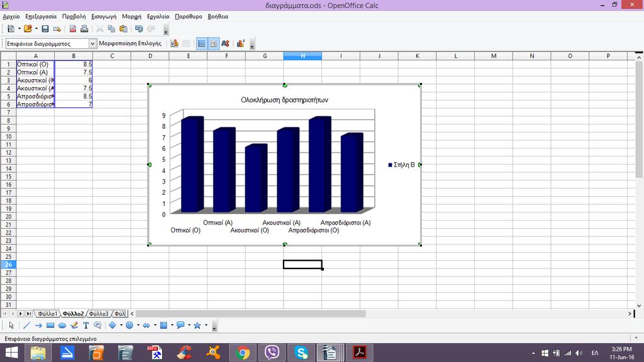This screenshot has width=644, height=362.
Task: Choose the Select arrow drawing tool
Action: (11, 326)
